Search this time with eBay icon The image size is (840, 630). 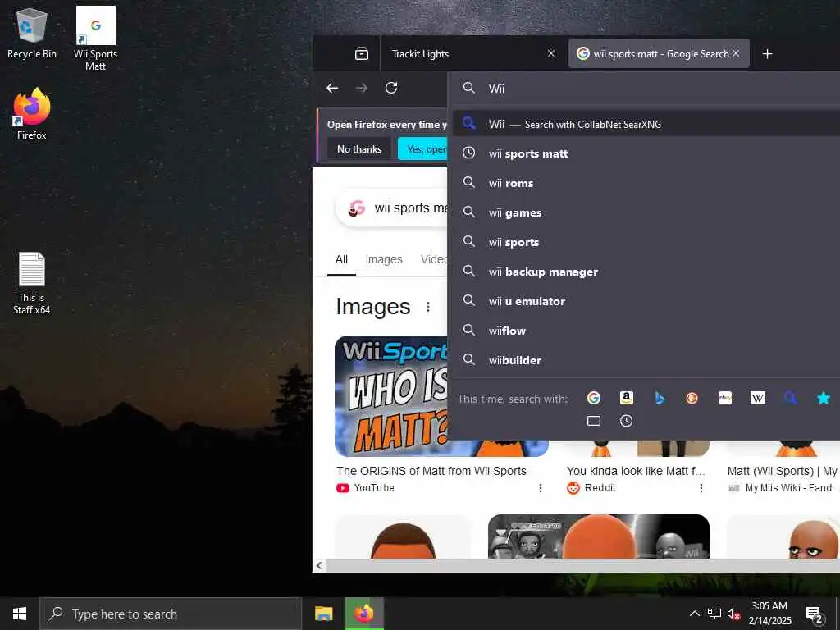pos(725,398)
